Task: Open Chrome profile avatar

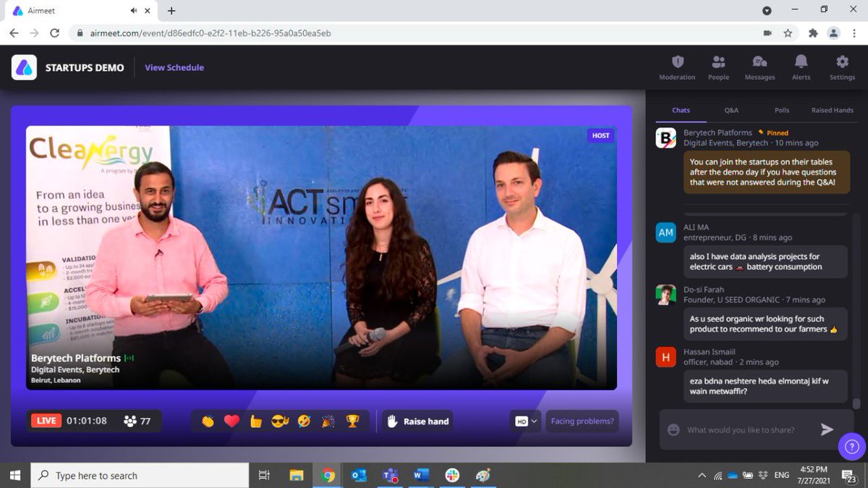Action: point(834,33)
